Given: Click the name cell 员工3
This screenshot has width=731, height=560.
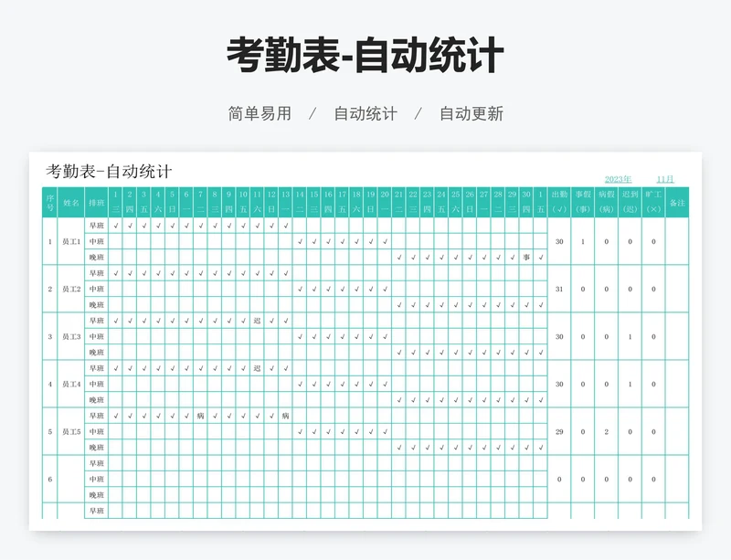Looking at the screenshot, I should (71, 337).
